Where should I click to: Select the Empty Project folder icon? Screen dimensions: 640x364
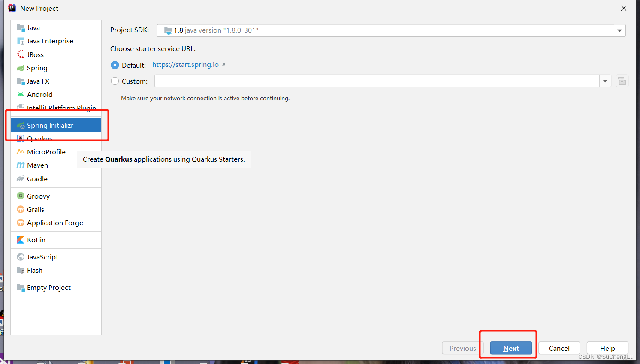tap(21, 288)
